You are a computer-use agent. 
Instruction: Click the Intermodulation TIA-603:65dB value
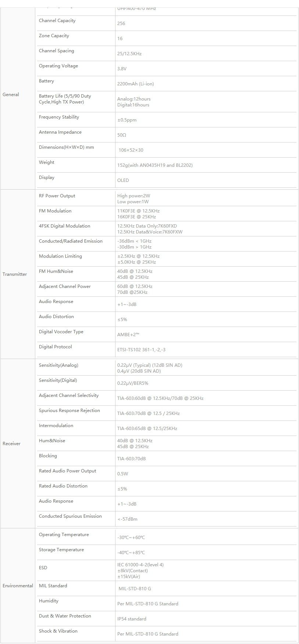coord(147,429)
